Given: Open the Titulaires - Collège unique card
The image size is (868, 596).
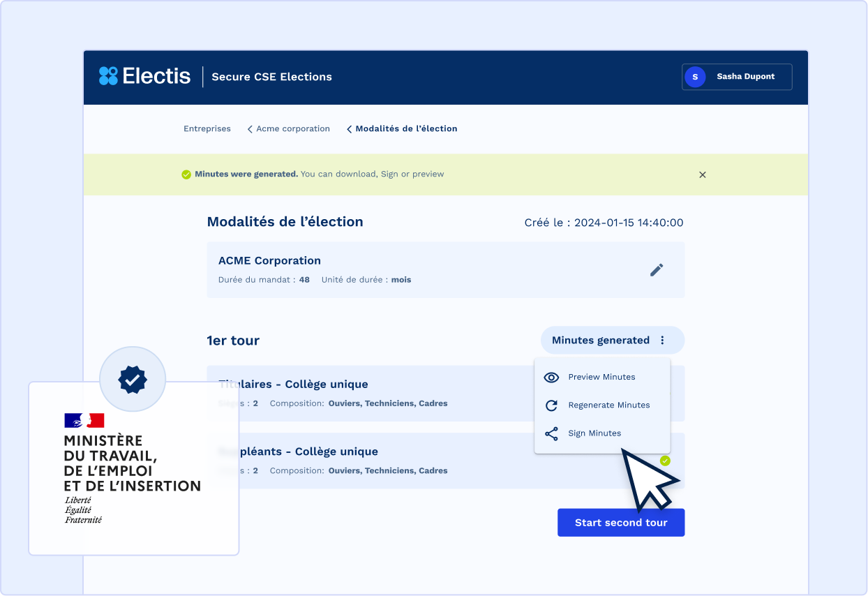Looking at the screenshot, I should pos(446,393).
